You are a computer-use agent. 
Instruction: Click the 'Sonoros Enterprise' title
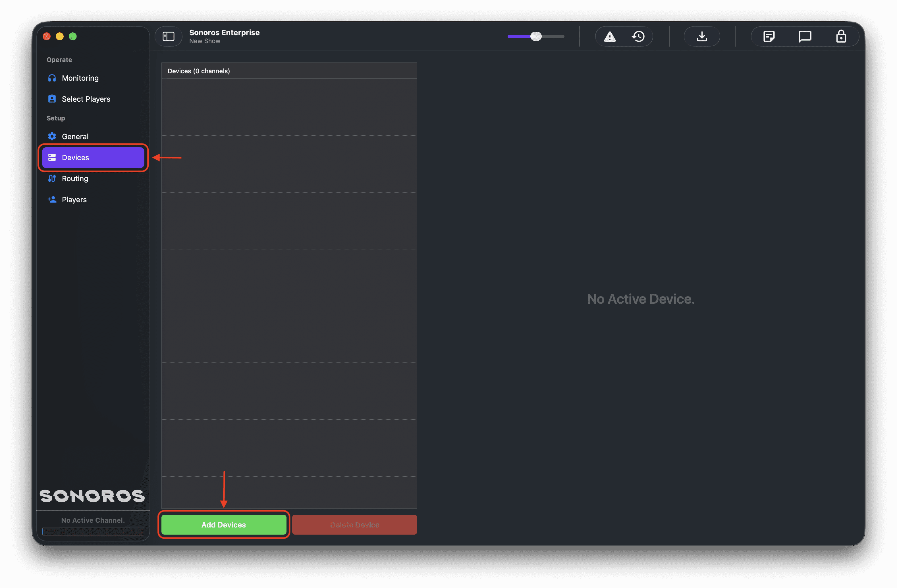tap(224, 32)
